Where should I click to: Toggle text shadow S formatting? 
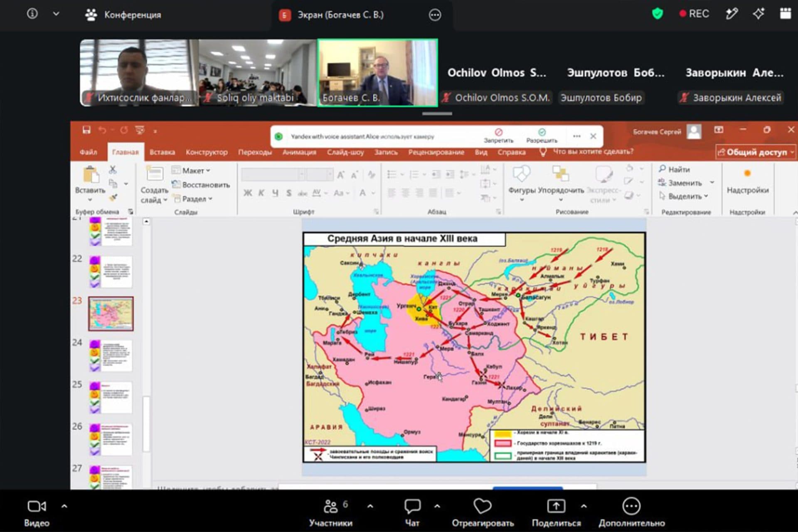288,193
